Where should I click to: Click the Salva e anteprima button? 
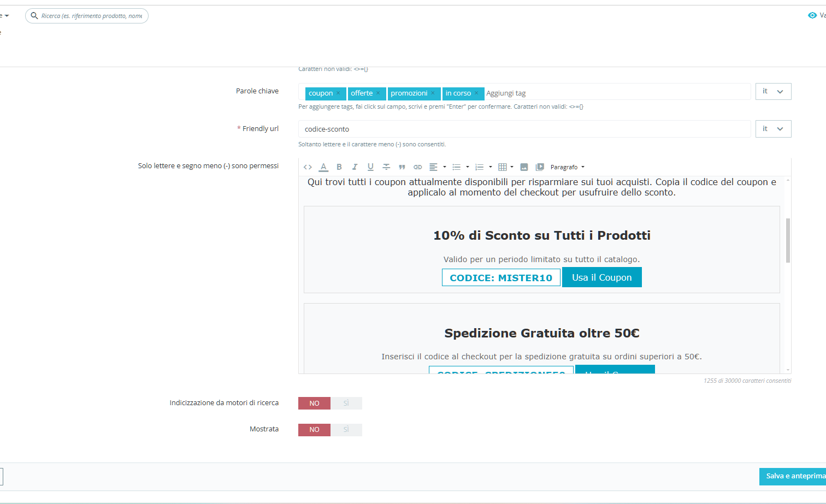coord(793,476)
